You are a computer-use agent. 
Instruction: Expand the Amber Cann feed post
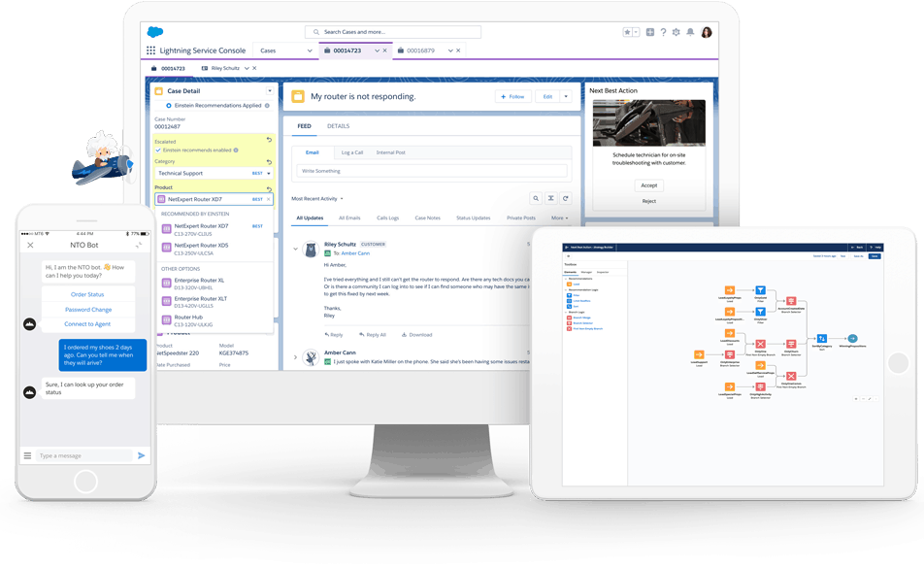pos(296,356)
